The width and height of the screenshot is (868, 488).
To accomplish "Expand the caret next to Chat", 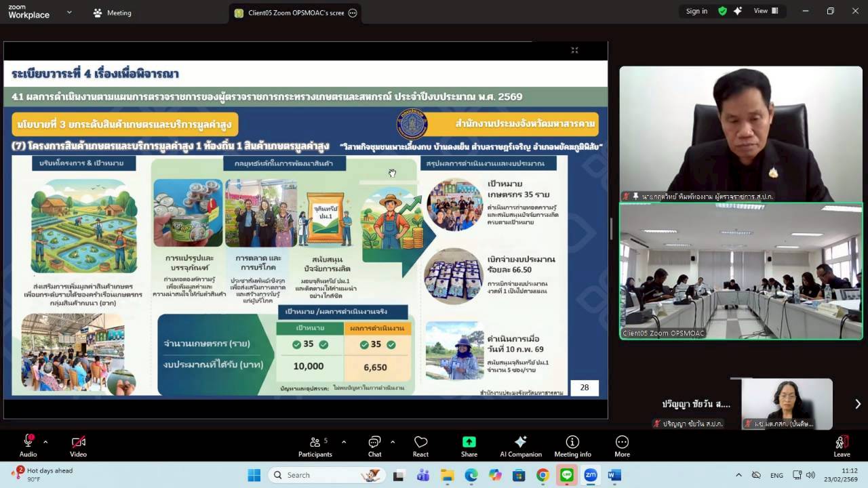I will 393,442.
